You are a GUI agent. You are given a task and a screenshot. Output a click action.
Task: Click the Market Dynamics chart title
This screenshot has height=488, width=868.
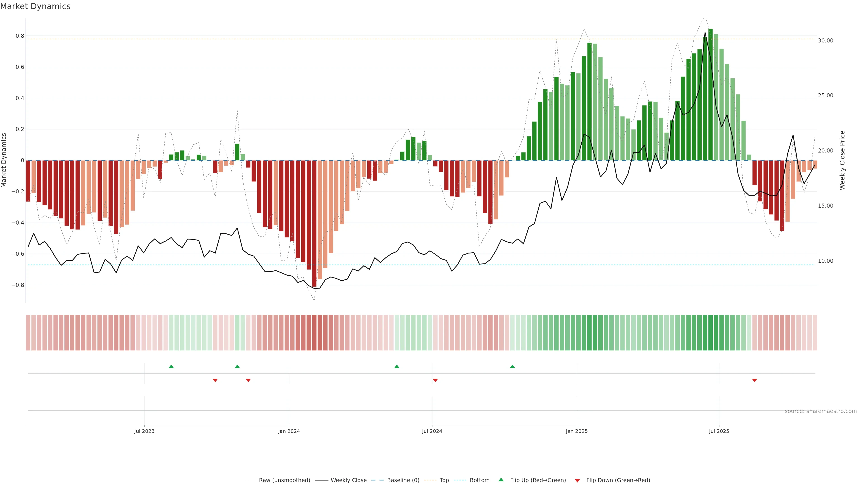click(x=35, y=6)
